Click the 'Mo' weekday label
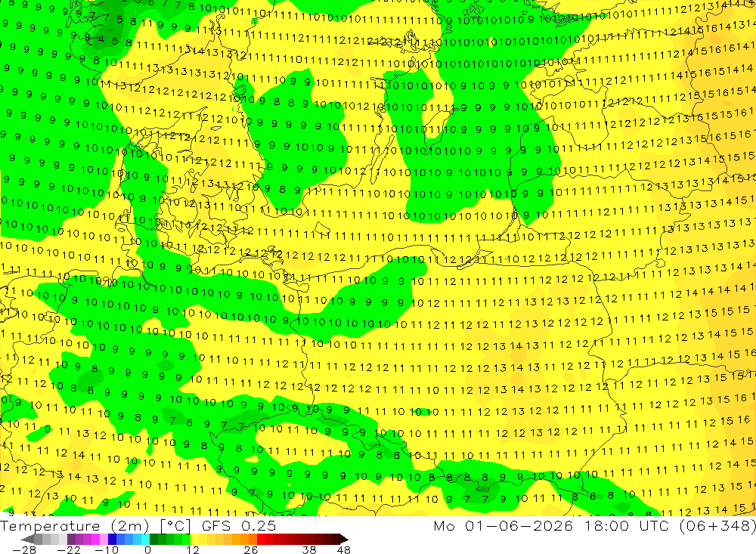756x554 pixels. tap(443, 525)
